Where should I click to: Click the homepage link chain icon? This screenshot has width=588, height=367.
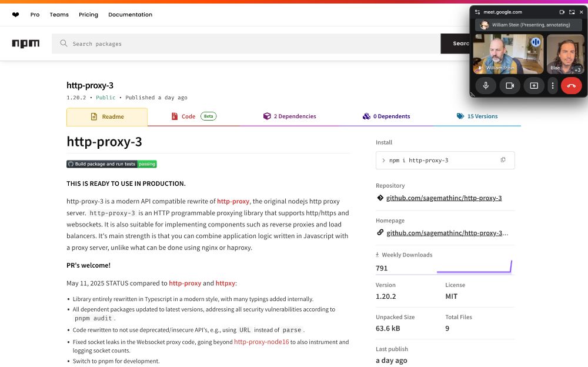(380, 233)
